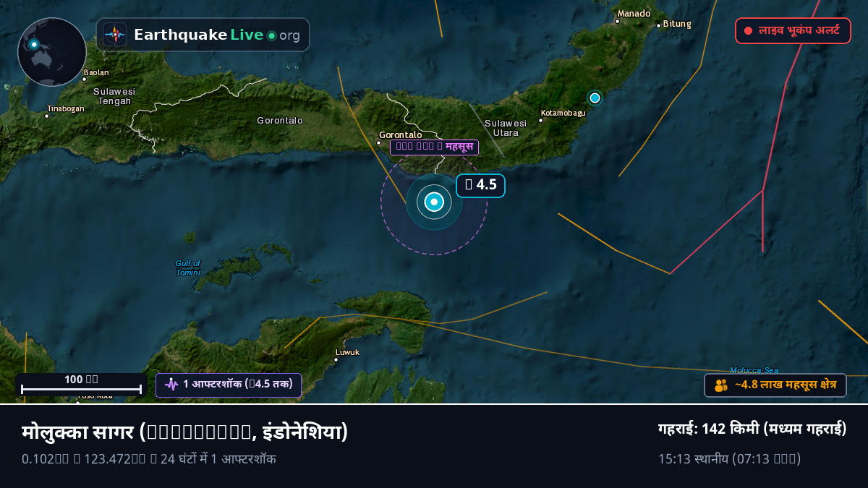
Task: Click the red live alert dot
Action: click(748, 31)
